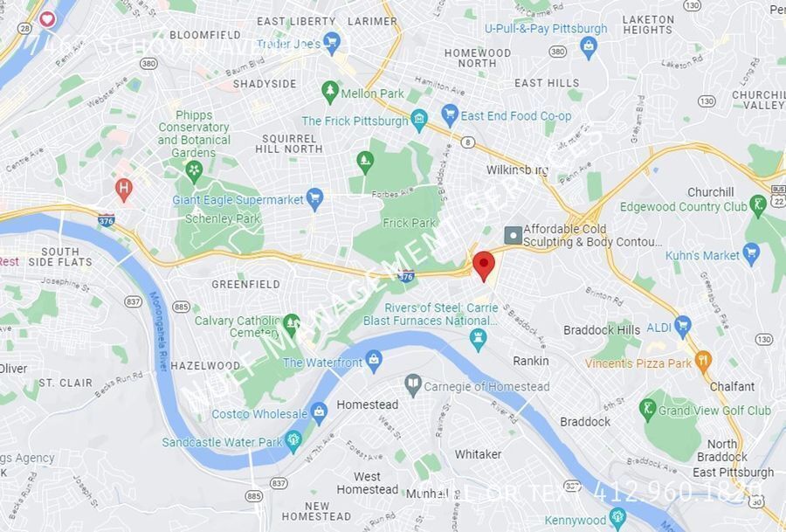Select Giant Eagle Supermarket cart icon
This screenshot has height=532, width=786.
[x=314, y=198]
